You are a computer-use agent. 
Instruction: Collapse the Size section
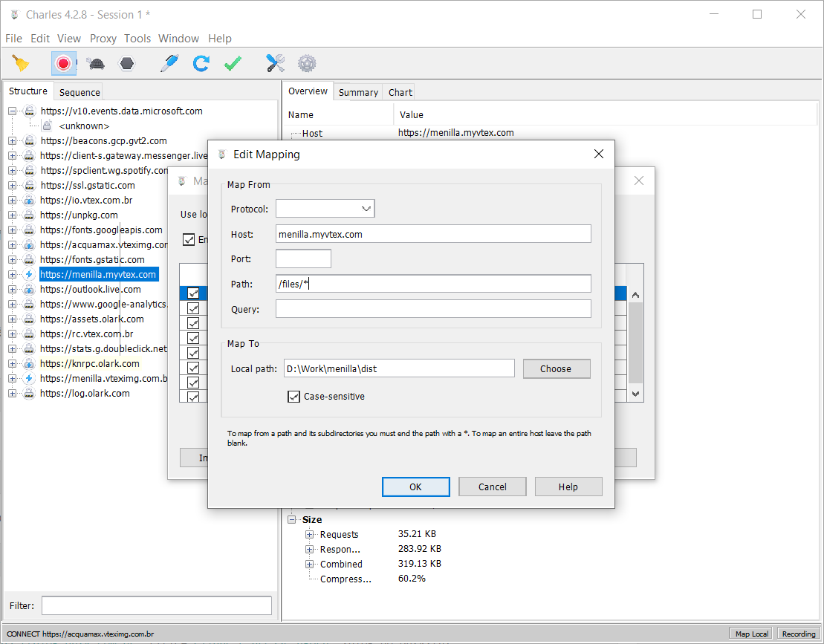[x=292, y=519]
